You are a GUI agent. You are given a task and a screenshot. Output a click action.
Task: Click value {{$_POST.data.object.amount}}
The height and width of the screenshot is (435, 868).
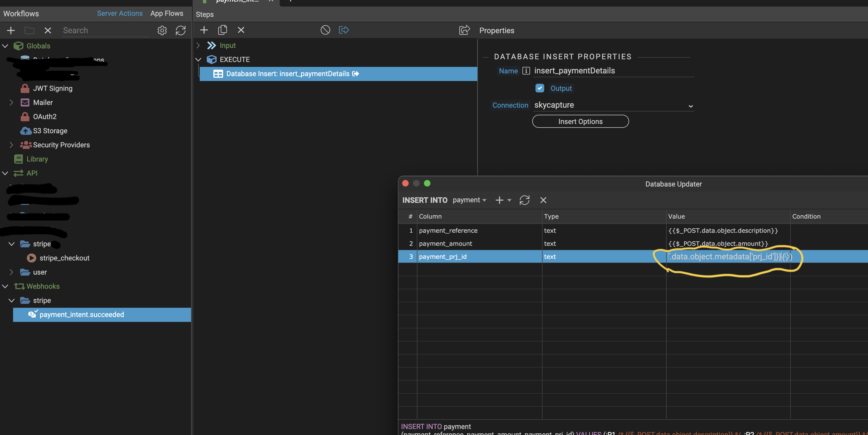[x=718, y=244]
